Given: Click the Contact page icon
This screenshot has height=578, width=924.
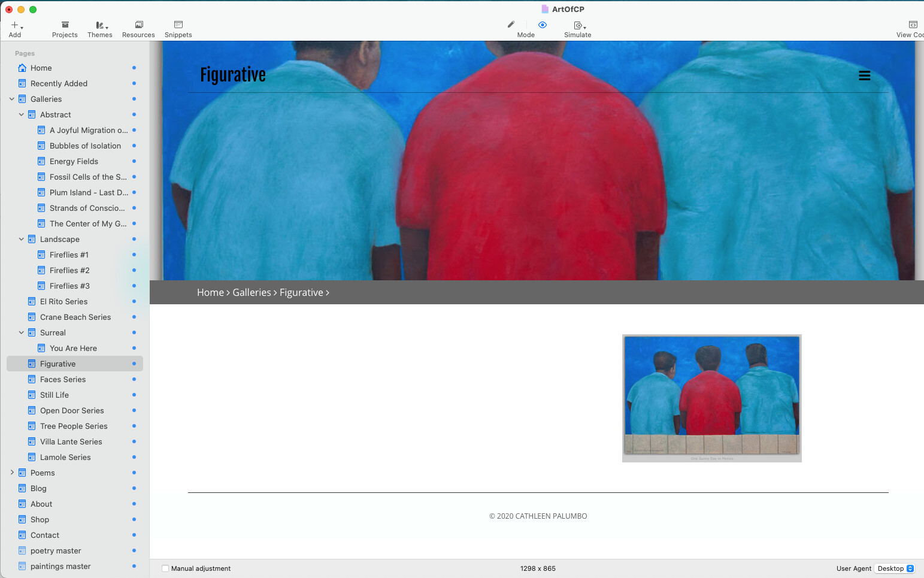Looking at the screenshot, I should 22,535.
